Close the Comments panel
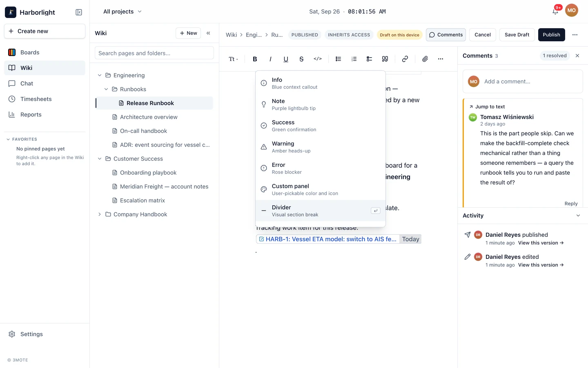This screenshot has width=588, height=368. [577, 56]
